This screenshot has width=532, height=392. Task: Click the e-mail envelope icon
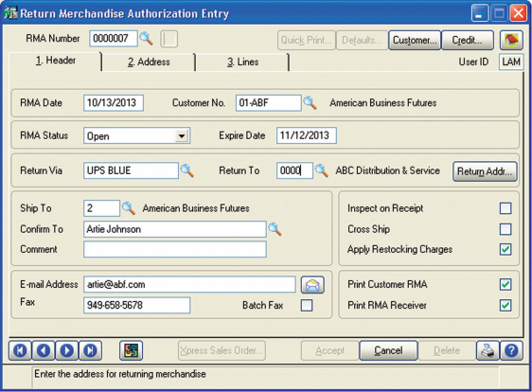tap(312, 284)
